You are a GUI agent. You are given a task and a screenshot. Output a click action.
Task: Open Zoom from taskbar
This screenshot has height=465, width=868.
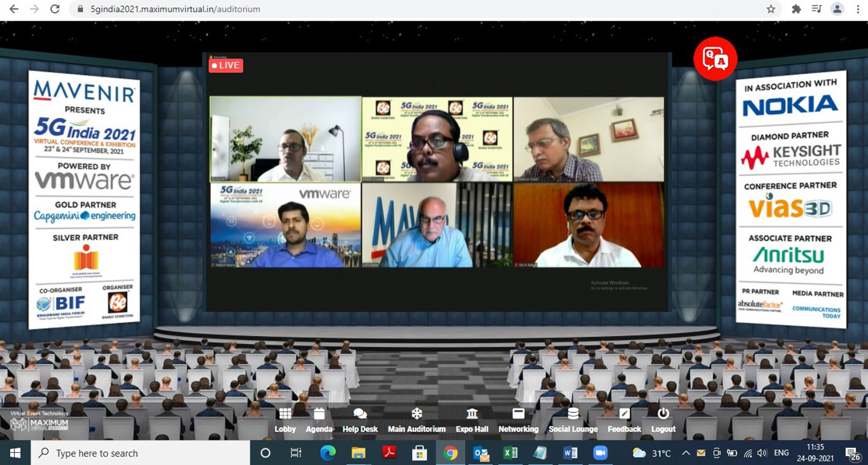(600, 453)
